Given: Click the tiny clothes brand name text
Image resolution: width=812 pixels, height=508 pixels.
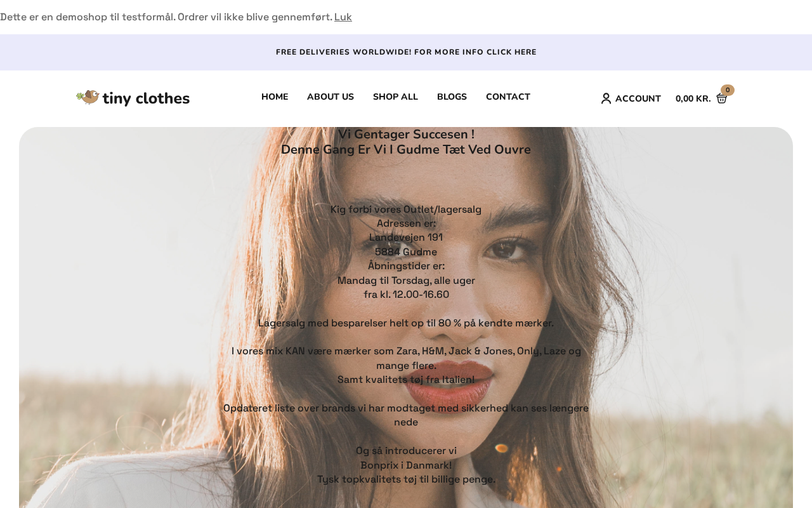Looking at the screenshot, I should [x=146, y=98].
